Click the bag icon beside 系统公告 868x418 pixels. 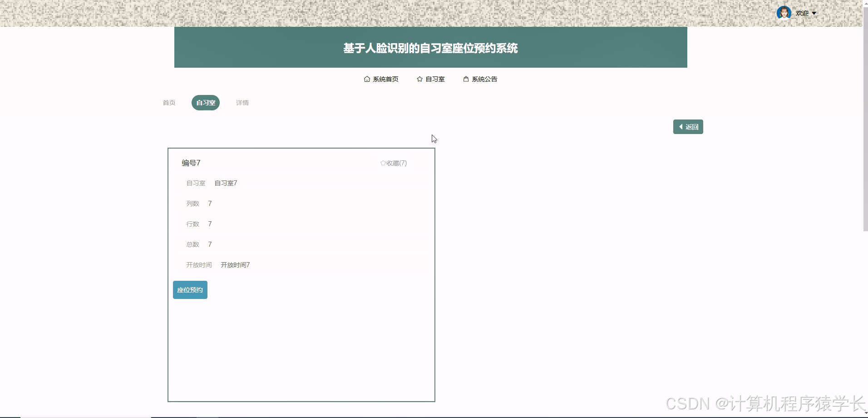pyautogui.click(x=466, y=79)
